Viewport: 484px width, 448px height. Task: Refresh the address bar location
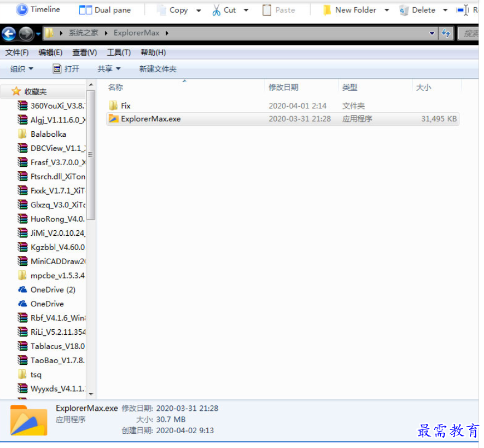pos(446,33)
